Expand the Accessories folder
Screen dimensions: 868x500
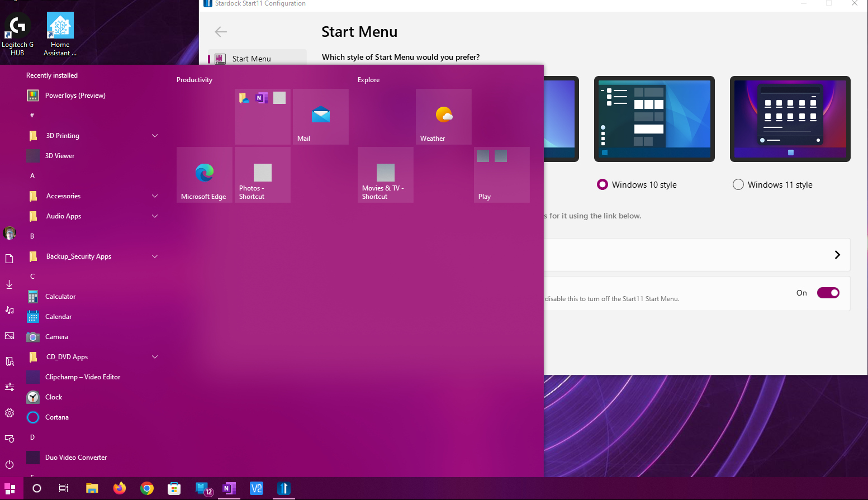coord(155,196)
